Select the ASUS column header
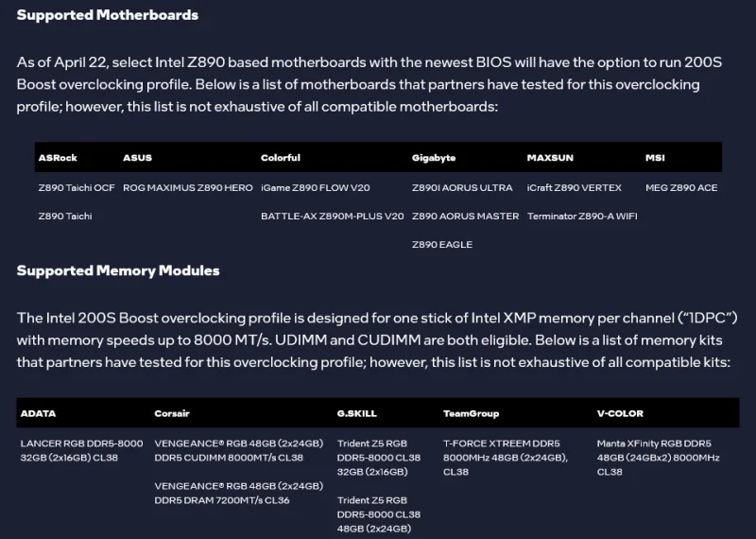 click(x=137, y=158)
